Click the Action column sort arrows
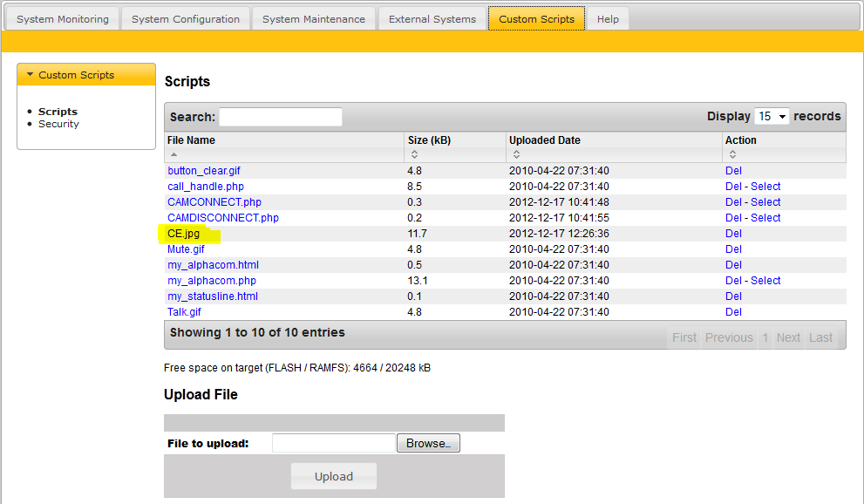This screenshot has width=864, height=504. [732, 154]
